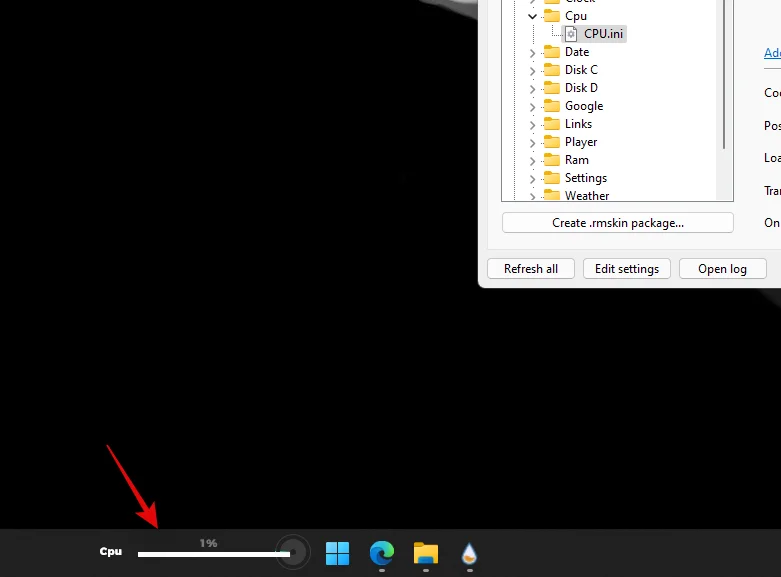Screen dimensions: 781x577
Task: Collapse the Cpu folder
Action: pyautogui.click(x=532, y=16)
